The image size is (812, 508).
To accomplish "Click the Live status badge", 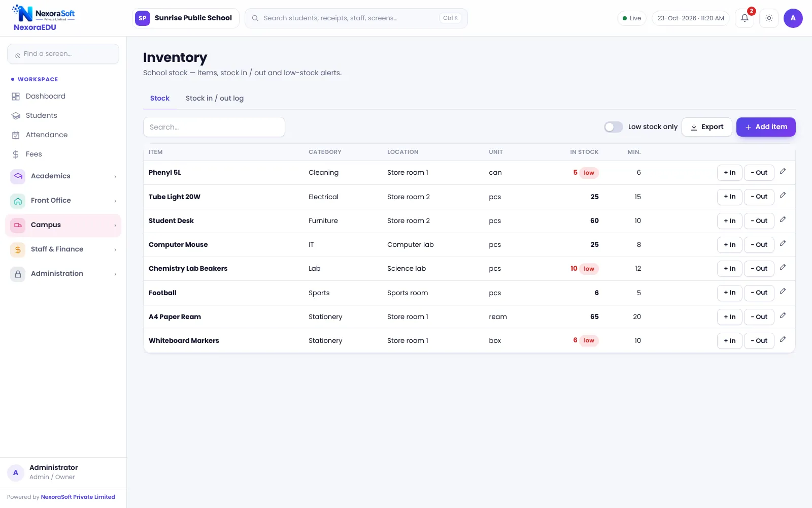I will pos(632,18).
